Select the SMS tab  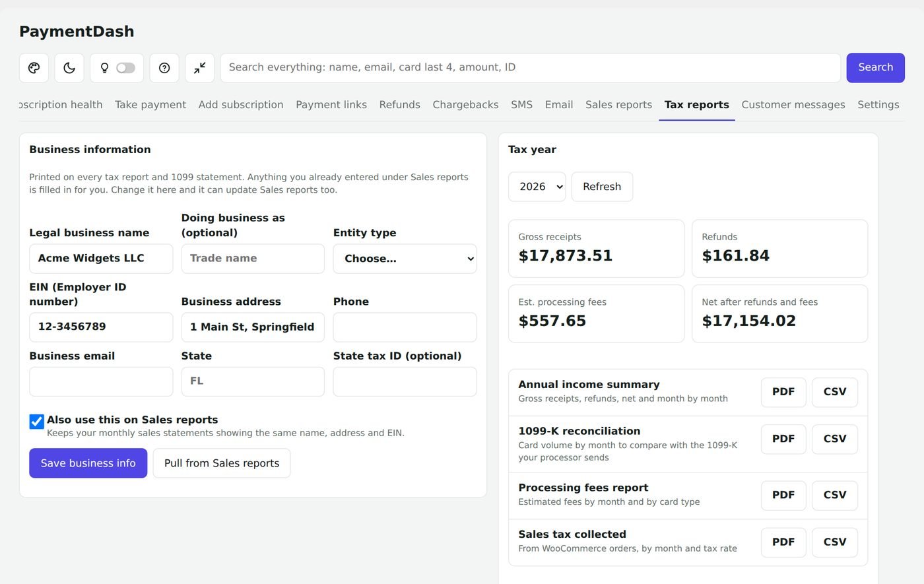521,105
